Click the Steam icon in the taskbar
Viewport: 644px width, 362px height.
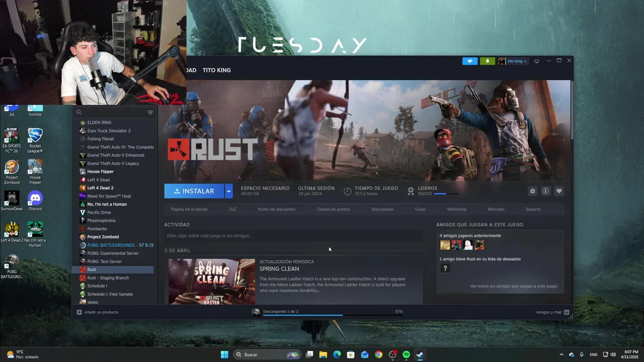(420, 354)
